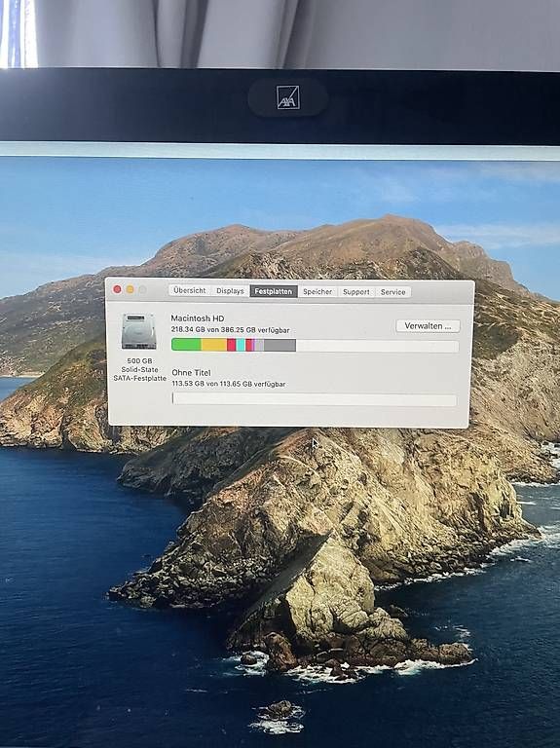Click green segment of Macintosh HD bar

[x=186, y=345]
